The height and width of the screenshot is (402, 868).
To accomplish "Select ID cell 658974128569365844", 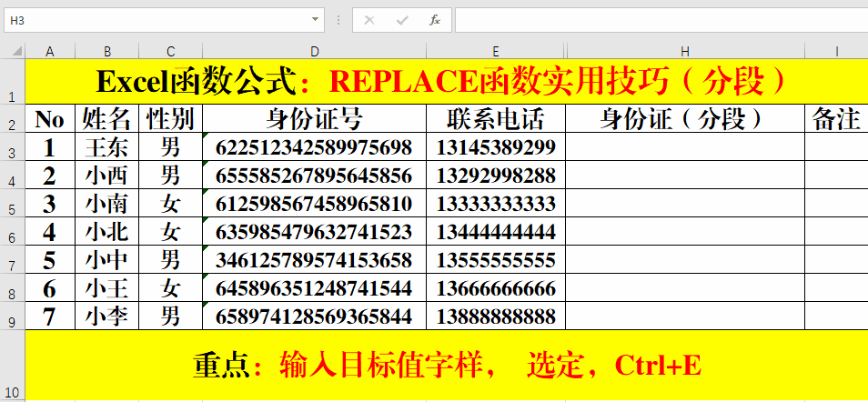I will [x=315, y=316].
